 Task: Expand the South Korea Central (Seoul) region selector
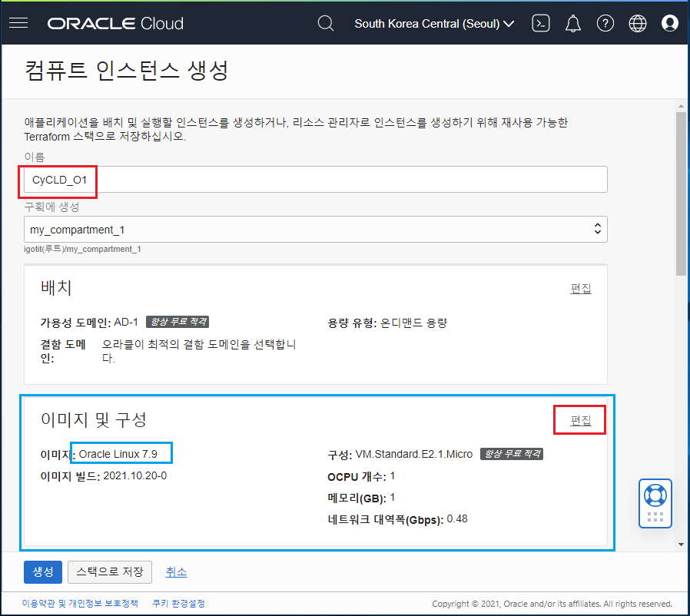coord(434,24)
